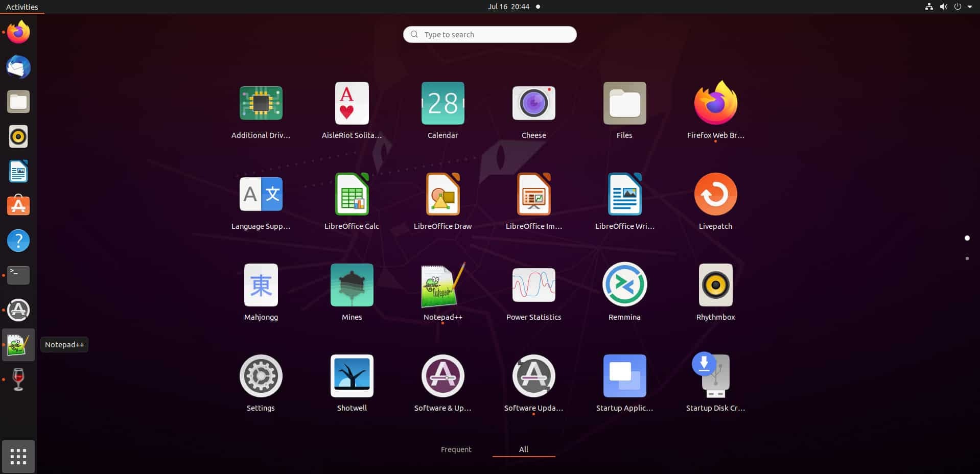Select the All tab
The width and height of the screenshot is (980, 474).
524,449
